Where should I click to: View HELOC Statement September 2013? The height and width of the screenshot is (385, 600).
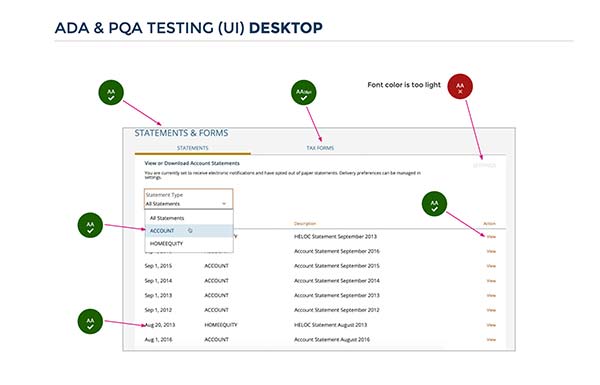point(491,237)
